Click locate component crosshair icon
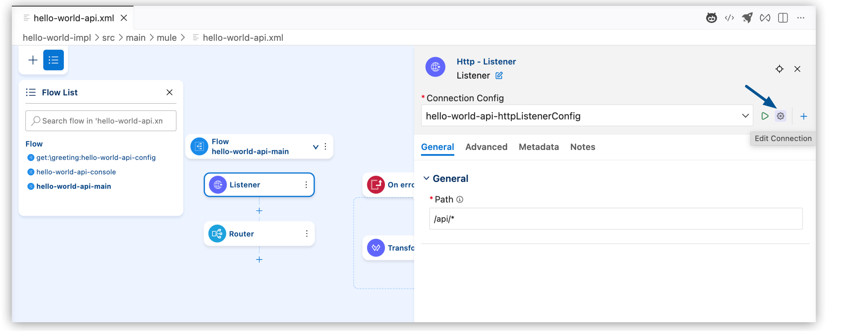 click(779, 69)
